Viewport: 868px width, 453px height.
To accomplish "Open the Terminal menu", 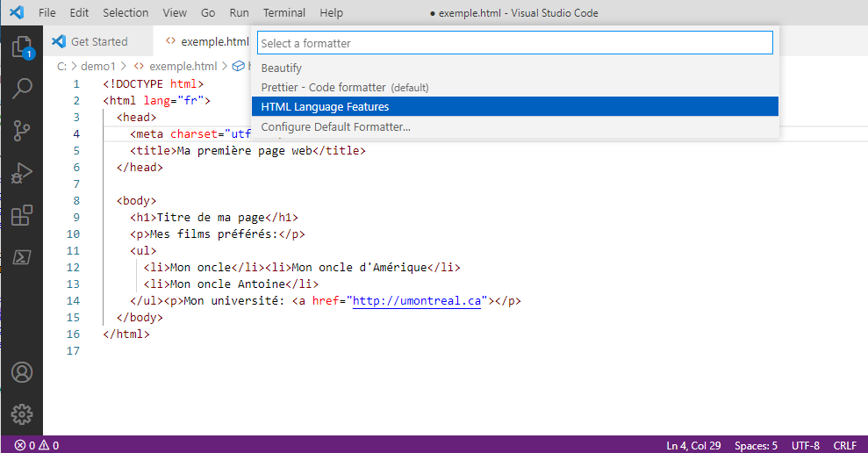I will point(284,13).
